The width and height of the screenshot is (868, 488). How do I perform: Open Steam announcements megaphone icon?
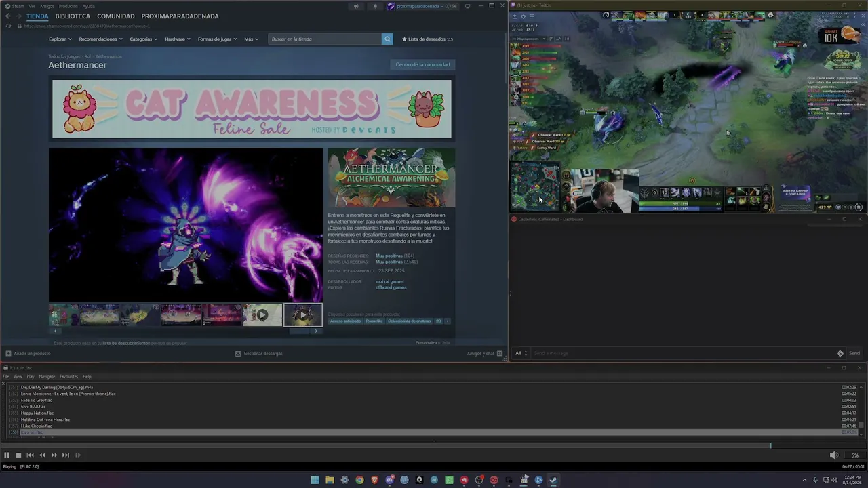pos(356,6)
